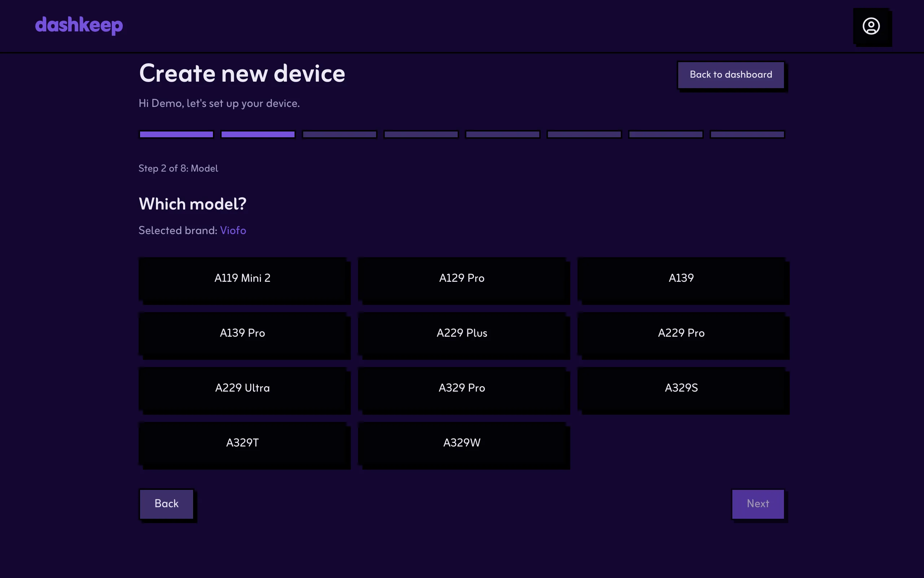
Task: Click the second progress step segment
Action: click(x=258, y=134)
